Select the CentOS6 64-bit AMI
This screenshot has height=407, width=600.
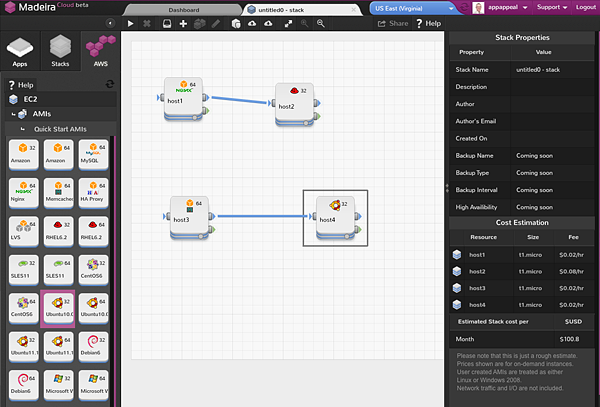tap(23, 308)
